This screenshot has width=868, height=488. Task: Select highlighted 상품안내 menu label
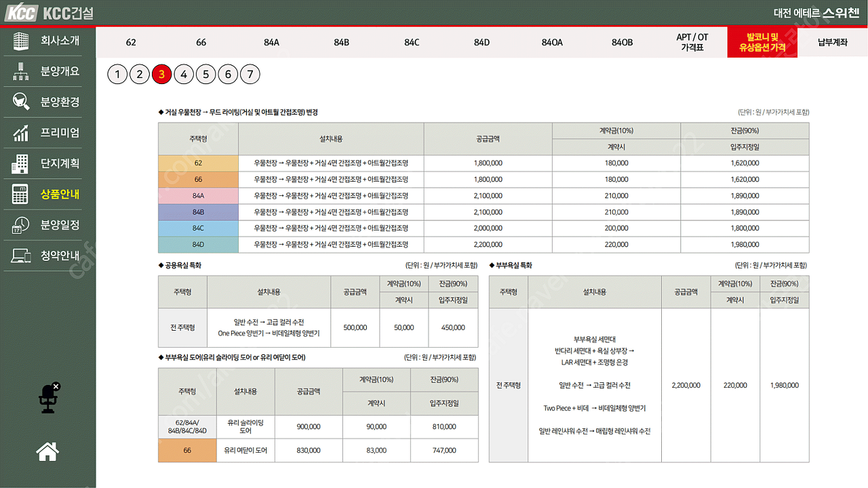click(60, 195)
